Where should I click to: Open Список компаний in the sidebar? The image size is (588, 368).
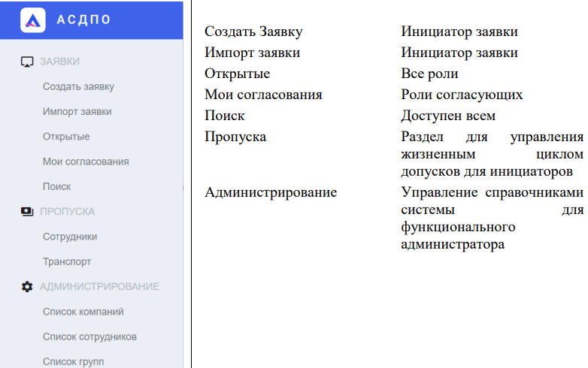tap(83, 312)
